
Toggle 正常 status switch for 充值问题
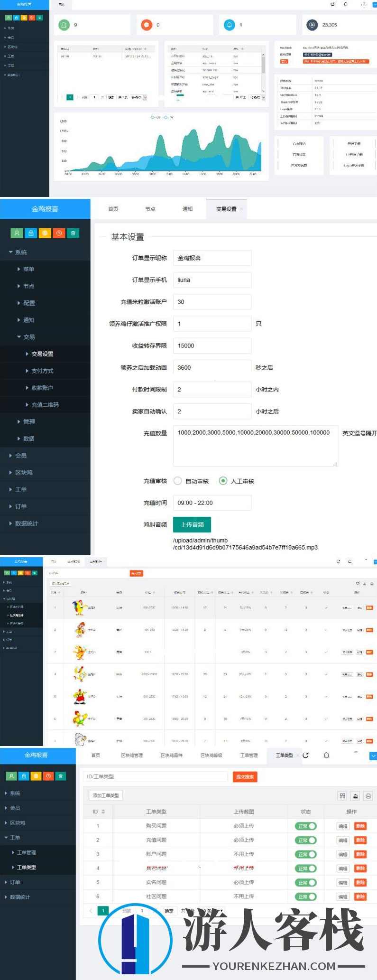point(305,840)
